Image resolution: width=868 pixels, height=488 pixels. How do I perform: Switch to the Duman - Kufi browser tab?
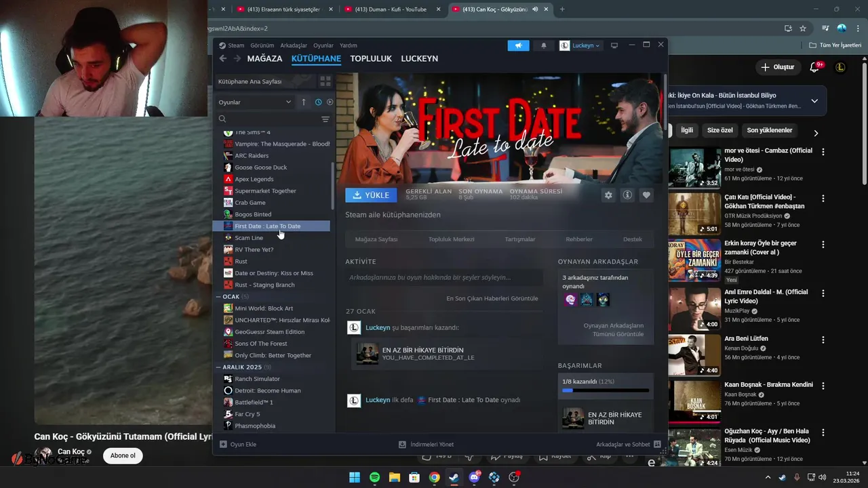click(x=391, y=9)
